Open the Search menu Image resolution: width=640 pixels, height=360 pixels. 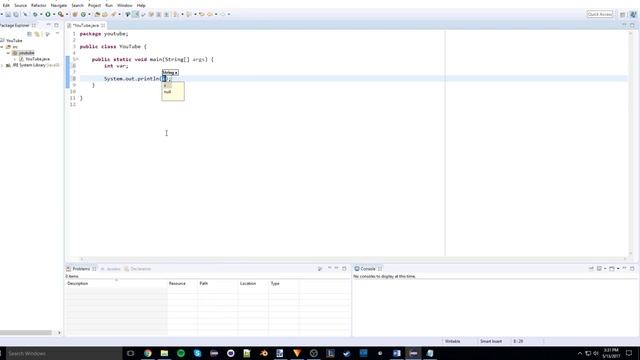click(77, 5)
